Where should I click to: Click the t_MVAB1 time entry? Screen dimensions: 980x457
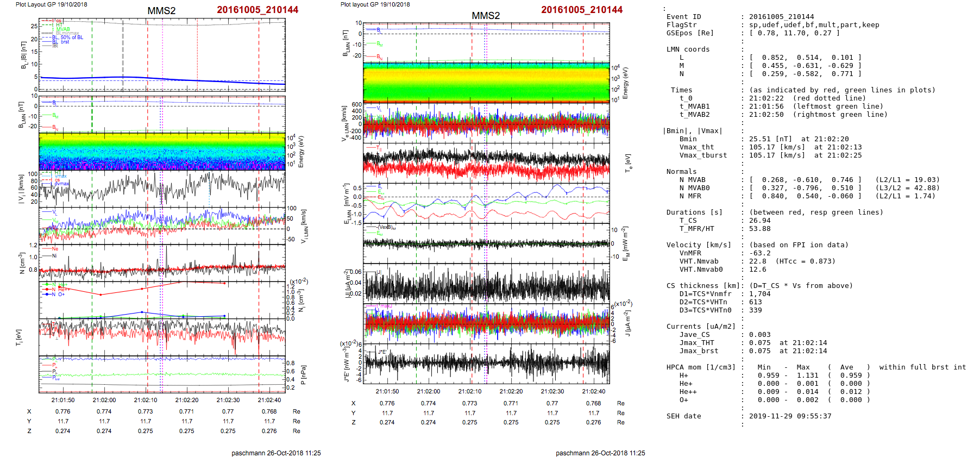[783, 107]
